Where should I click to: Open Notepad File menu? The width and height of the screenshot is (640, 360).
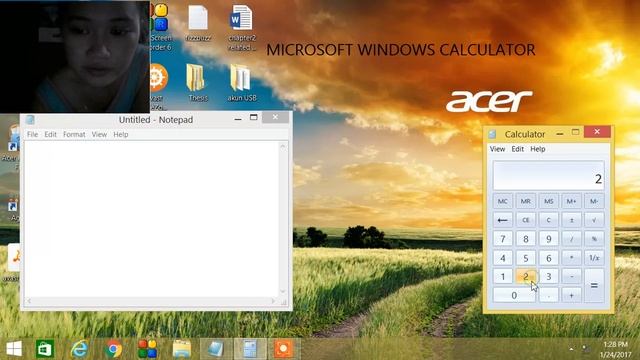point(32,134)
